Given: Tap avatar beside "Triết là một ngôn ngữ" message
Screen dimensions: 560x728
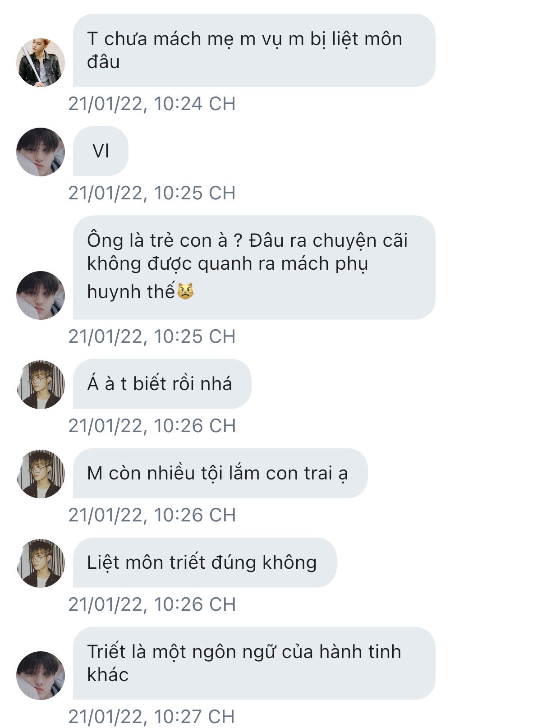Looking at the screenshot, I should (x=41, y=675).
